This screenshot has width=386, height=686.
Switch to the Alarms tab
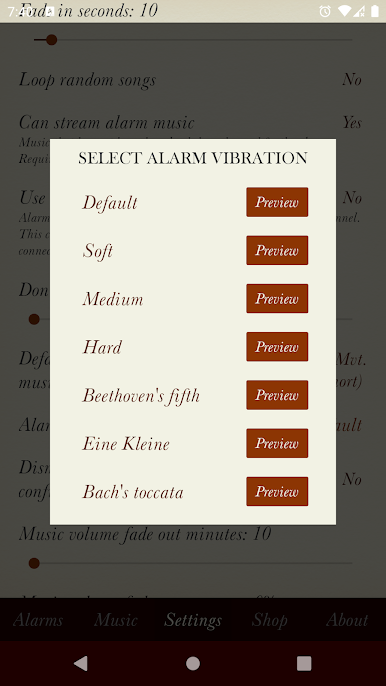tap(38, 620)
